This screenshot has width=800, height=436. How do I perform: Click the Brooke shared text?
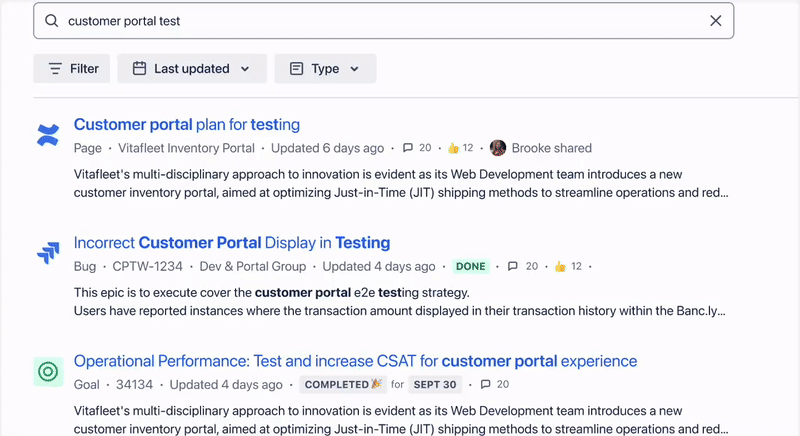point(552,148)
